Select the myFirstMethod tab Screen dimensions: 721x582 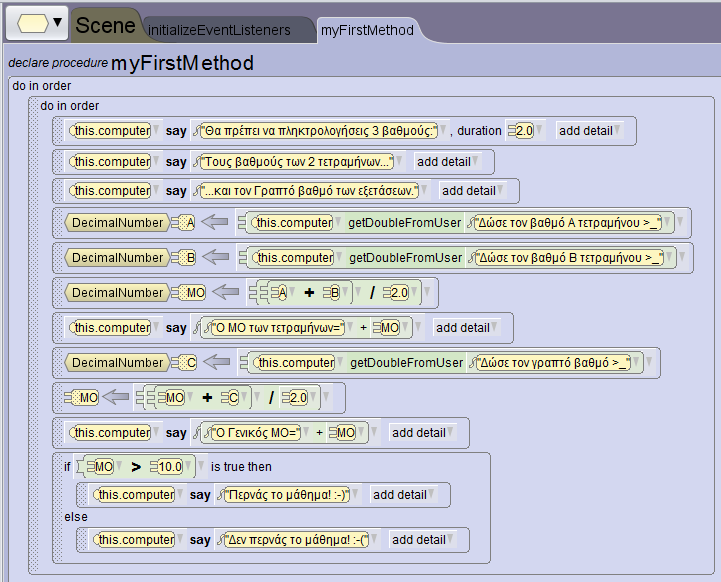(x=367, y=30)
